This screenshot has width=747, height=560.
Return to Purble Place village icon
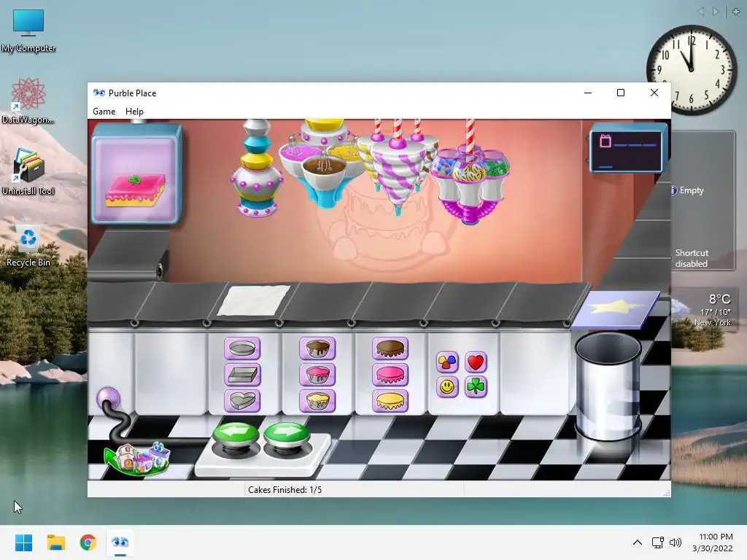coord(138,458)
